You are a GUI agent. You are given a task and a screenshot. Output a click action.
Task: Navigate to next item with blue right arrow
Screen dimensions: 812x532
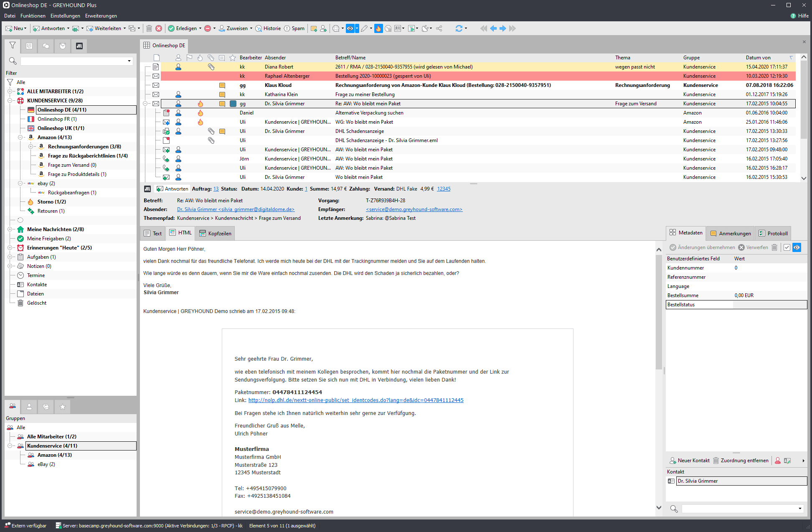pyautogui.click(x=503, y=28)
